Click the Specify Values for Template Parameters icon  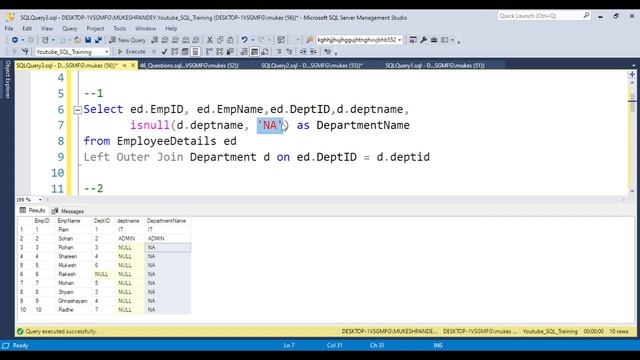coord(327,52)
